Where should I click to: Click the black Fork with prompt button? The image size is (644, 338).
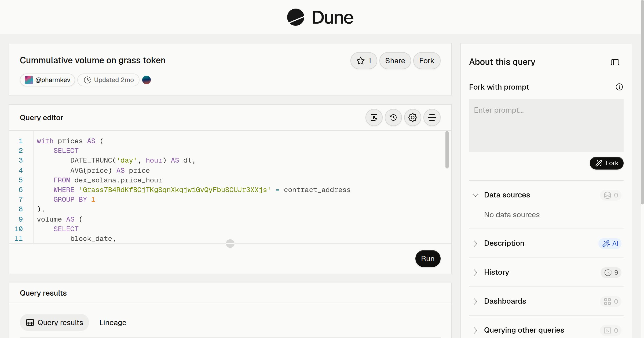click(606, 163)
